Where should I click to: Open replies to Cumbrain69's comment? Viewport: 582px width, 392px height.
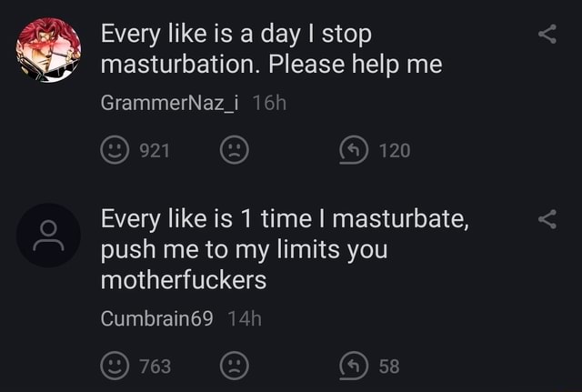[x=354, y=366]
